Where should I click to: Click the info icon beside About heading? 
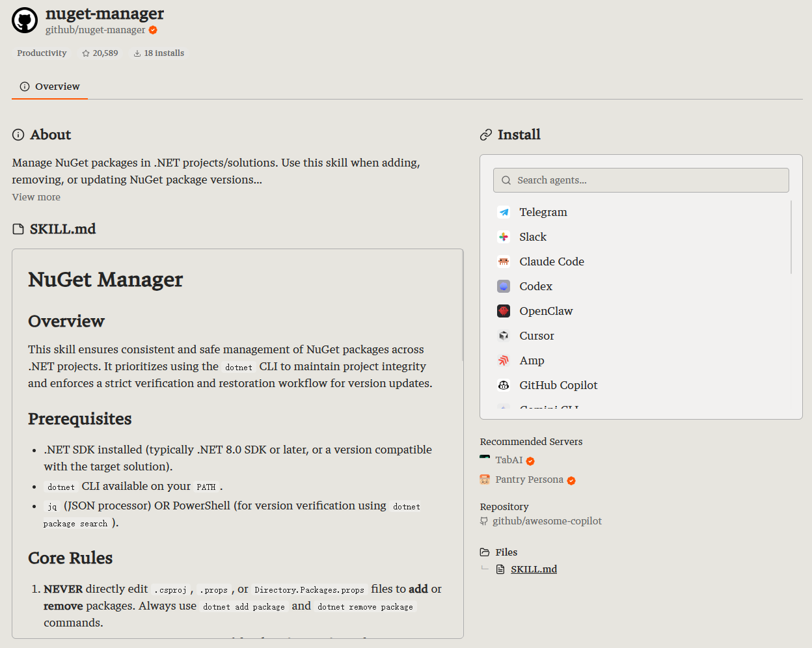[18, 135]
